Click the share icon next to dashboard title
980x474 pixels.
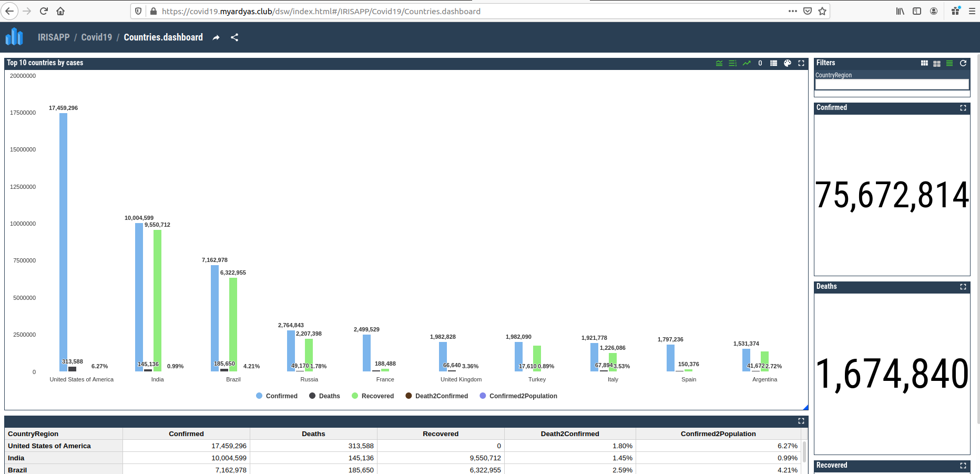click(234, 37)
